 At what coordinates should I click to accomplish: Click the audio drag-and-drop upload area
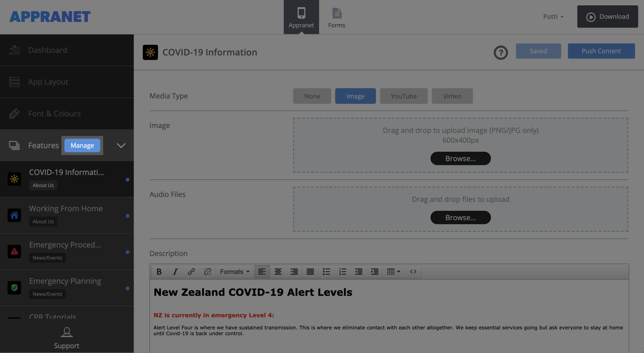point(461,209)
